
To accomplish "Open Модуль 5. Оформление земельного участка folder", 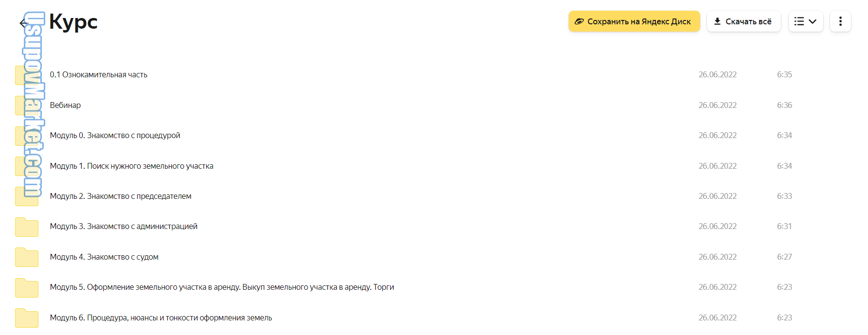I will [x=222, y=287].
